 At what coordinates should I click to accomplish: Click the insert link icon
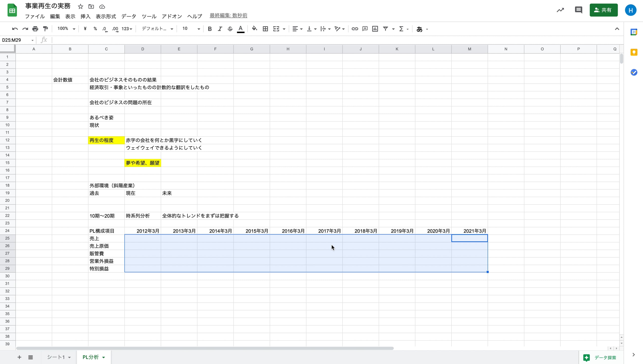coord(355,29)
